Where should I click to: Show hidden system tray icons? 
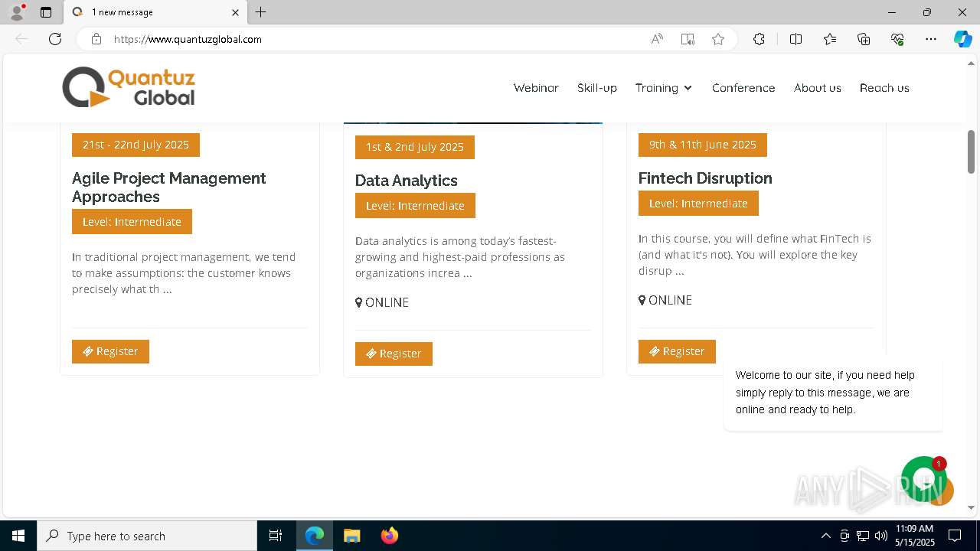tap(825, 536)
